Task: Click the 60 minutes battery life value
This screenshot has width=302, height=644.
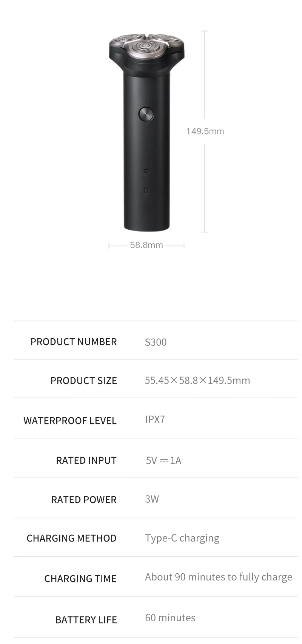Action: tap(170, 618)
